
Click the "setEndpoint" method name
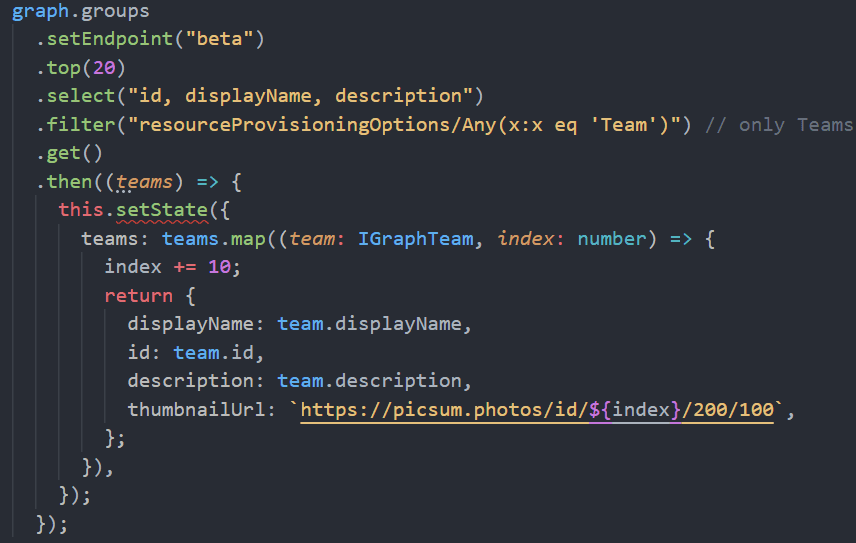[110, 39]
